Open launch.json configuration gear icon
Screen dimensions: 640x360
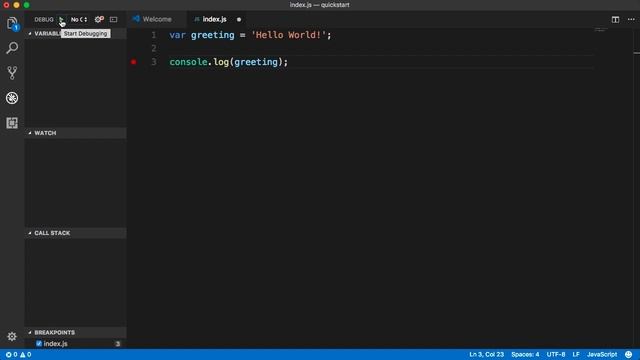click(x=99, y=19)
